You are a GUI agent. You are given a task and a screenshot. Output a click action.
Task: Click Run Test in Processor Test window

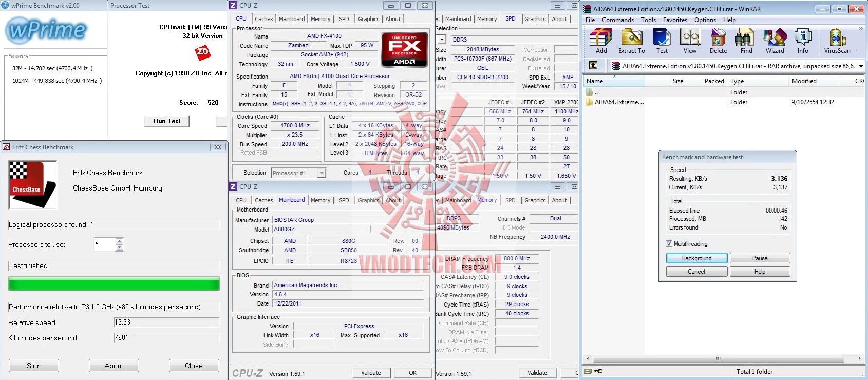tap(167, 121)
